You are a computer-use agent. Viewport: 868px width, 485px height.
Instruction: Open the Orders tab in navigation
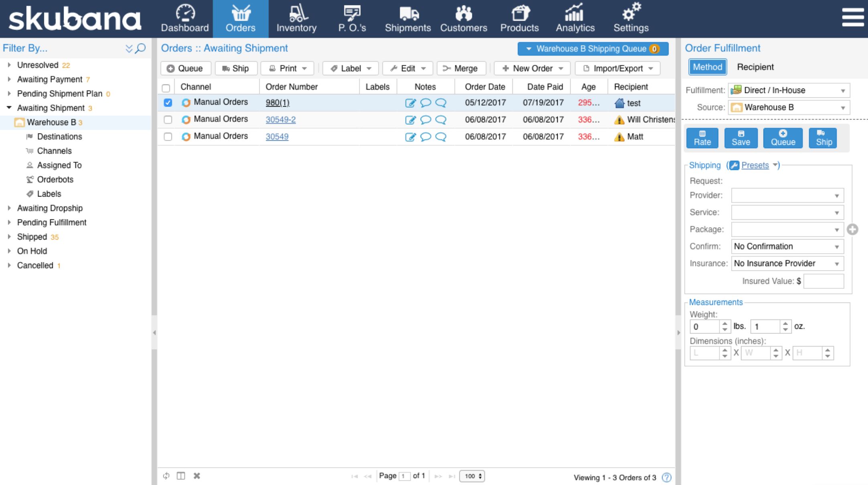click(240, 19)
